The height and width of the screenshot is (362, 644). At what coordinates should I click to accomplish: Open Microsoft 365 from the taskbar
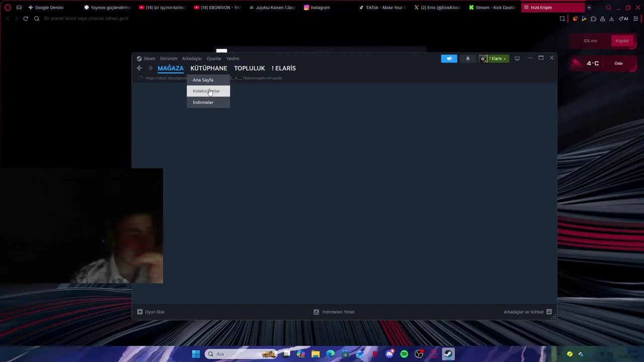click(301, 354)
